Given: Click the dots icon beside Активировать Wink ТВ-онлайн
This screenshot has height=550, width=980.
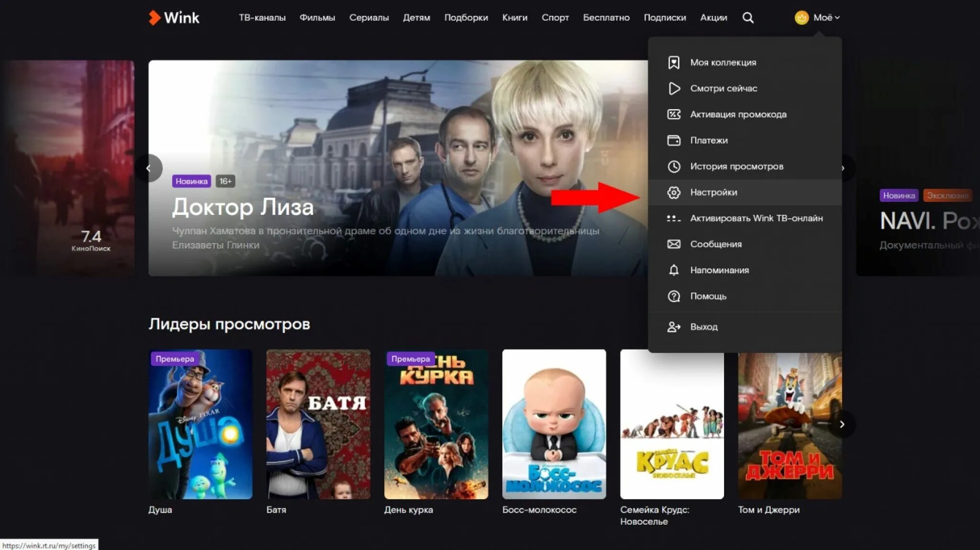Looking at the screenshot, I should (x=674, y=218).
